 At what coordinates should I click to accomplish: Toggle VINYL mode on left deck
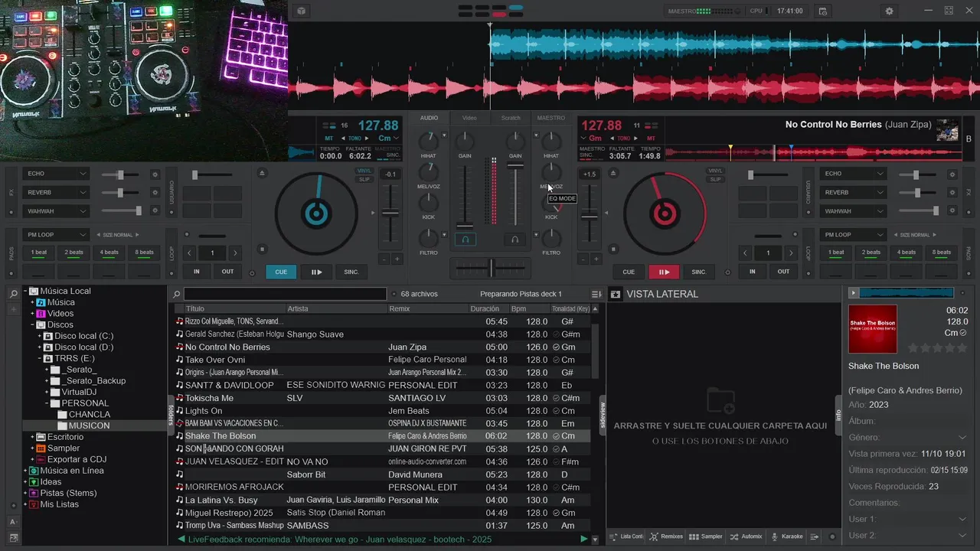point(364,171)
